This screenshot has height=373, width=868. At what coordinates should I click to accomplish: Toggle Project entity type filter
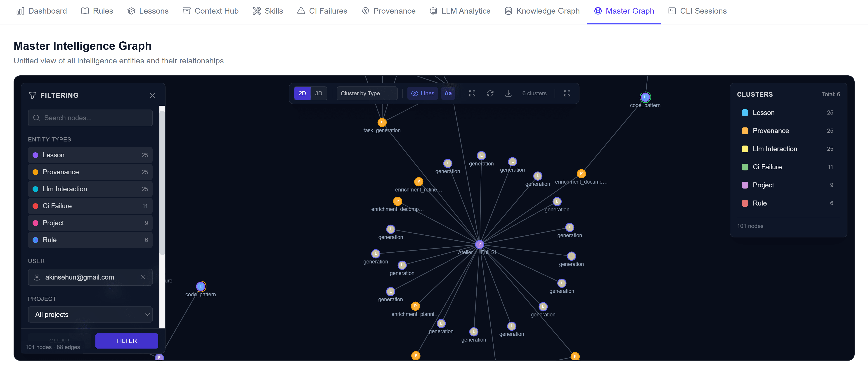90,223
